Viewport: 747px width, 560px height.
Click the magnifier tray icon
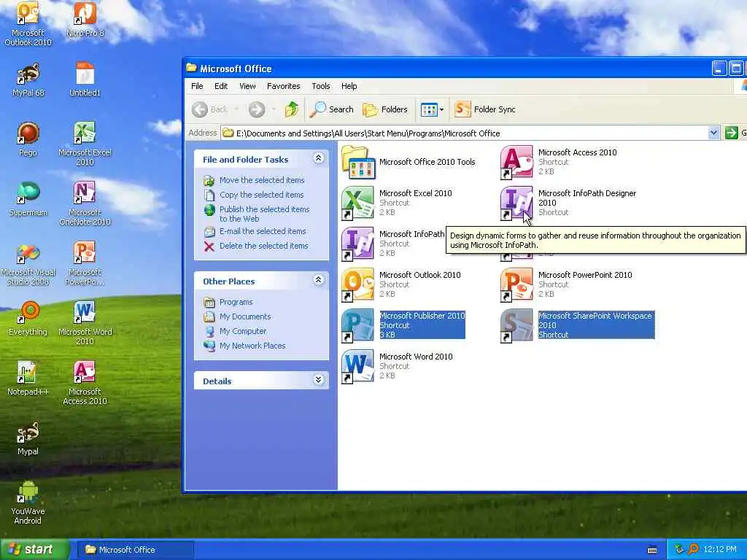pyautogui.click(x=693, y=550)
